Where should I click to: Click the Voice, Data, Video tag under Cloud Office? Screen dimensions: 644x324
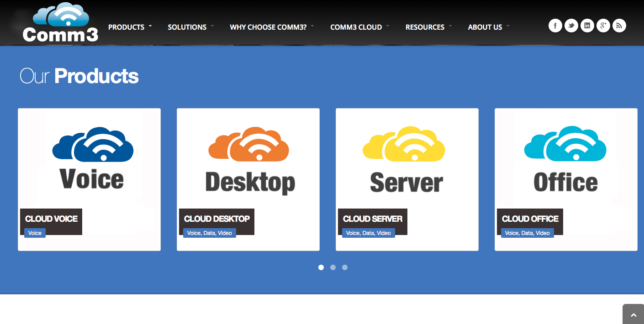click(528, 233)
